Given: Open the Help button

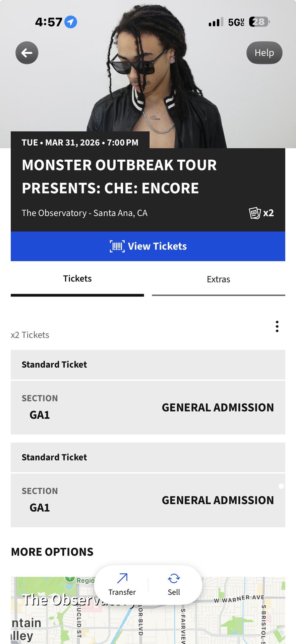Looking at the screenshot, I should point(264,53).
